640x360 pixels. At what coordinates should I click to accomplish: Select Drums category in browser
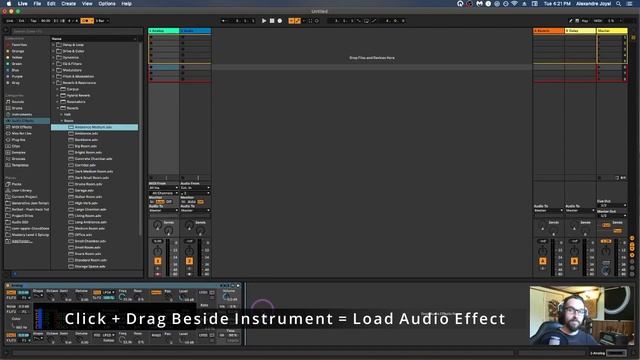click(17, 108)
